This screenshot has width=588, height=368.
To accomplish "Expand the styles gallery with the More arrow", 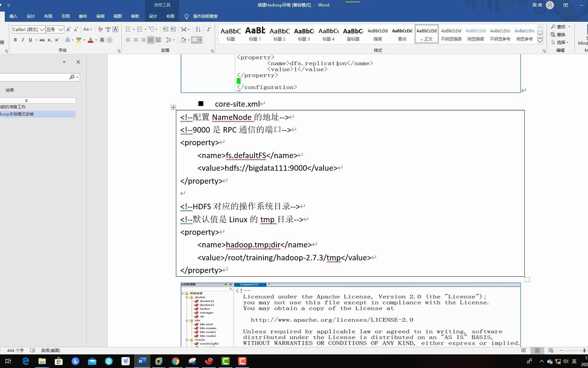I will 540,41.
